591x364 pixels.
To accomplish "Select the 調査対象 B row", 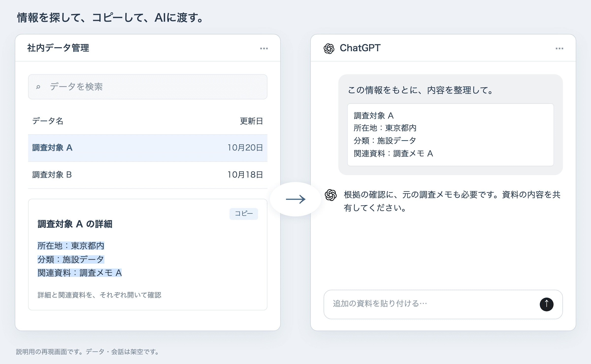I will (148, 175).
